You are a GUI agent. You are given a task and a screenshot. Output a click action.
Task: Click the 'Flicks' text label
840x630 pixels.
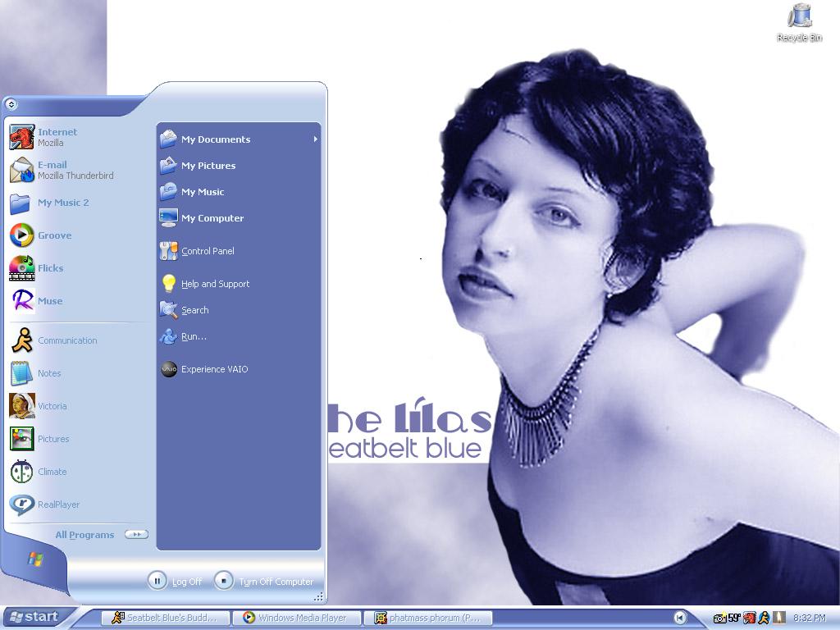[50, 268]
